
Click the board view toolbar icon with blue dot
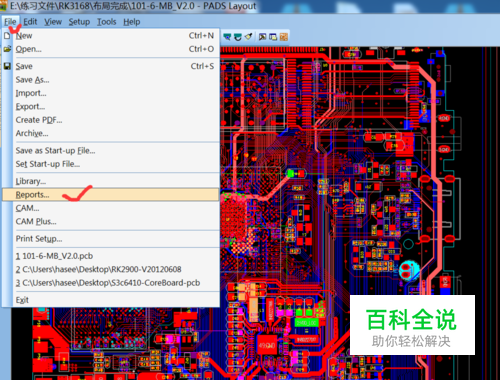[x=227, y=37]
